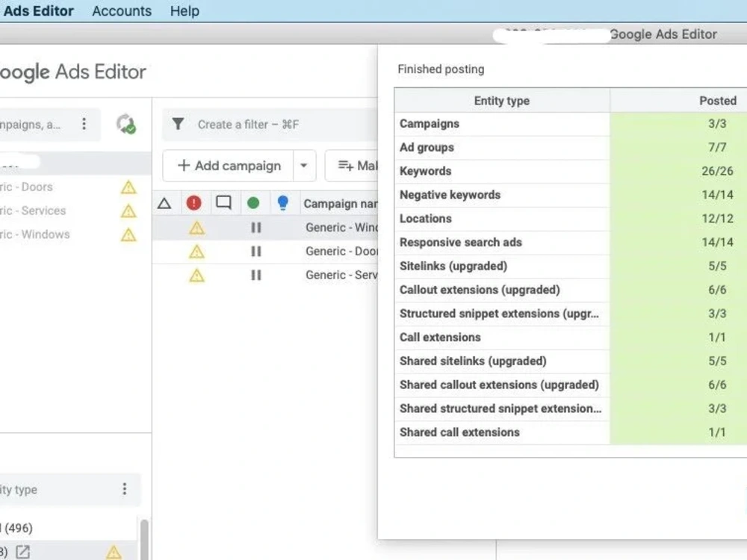Image resolution: width=747 pixels, height=560 pixels.
Task: Click the Make multiple changes button
Action: coord(352,166)
